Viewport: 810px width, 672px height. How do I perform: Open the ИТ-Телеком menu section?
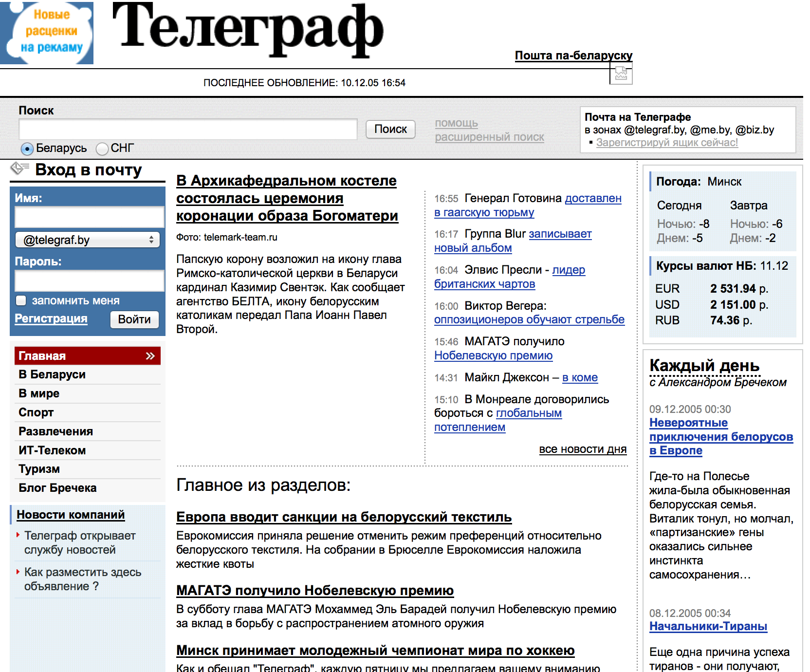(x=52, y=450)
